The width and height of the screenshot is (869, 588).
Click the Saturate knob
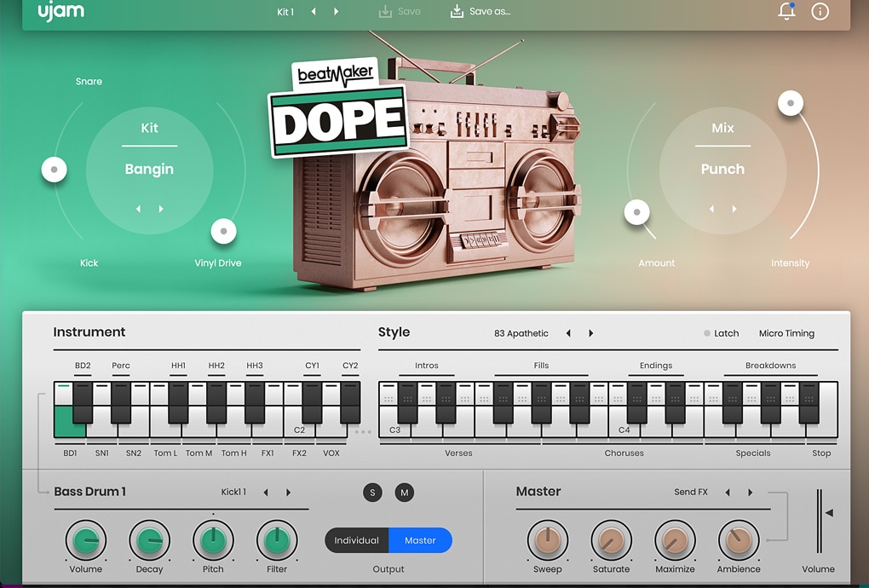[612, 540]
